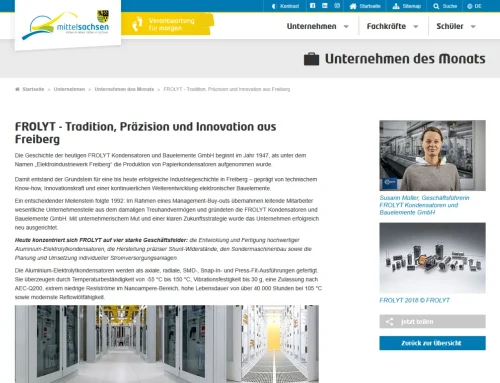Click paragraph starting 'Heute konzentriert sich FROLYT'
This screenshot has width=500, height=383.
[163, 249]
